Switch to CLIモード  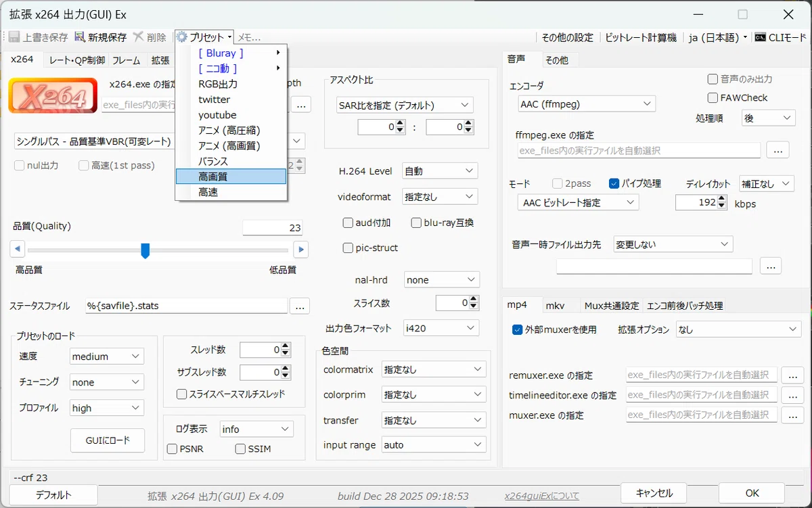coord(780,37)
